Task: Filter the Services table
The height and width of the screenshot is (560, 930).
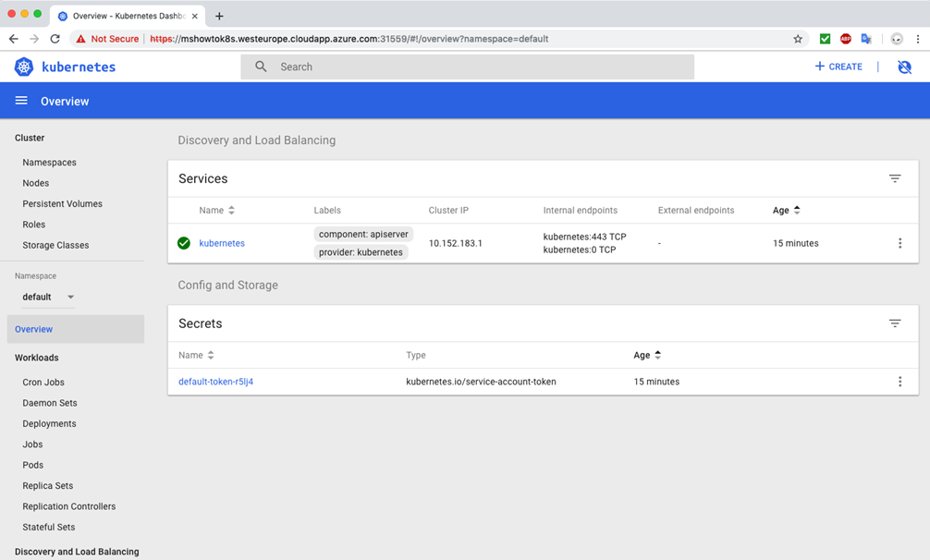Action: tap(895, 178)
